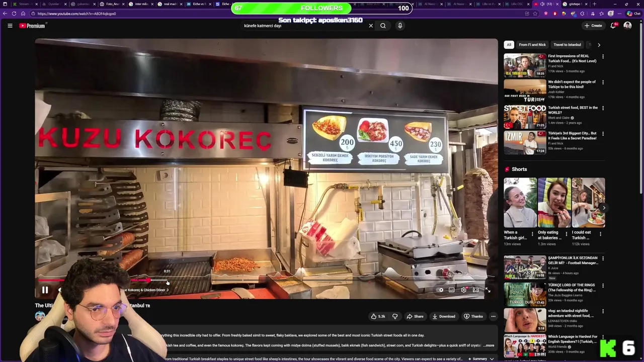Open 'Türkiye's 3rd Biggest City' video title
Screen dimensions: 644x362
[x=572, y=136]
